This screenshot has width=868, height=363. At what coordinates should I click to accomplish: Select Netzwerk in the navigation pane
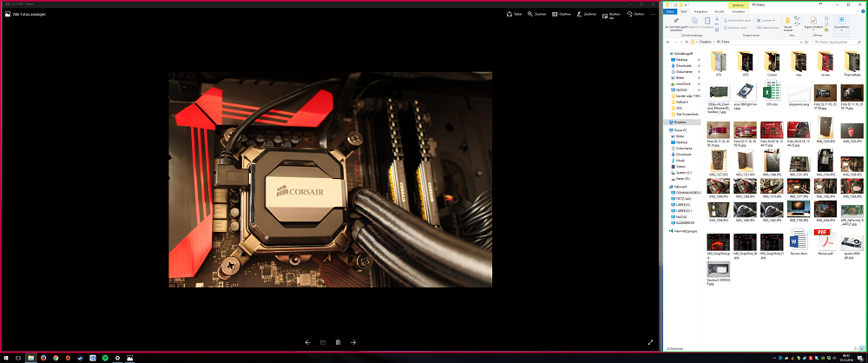680,188
